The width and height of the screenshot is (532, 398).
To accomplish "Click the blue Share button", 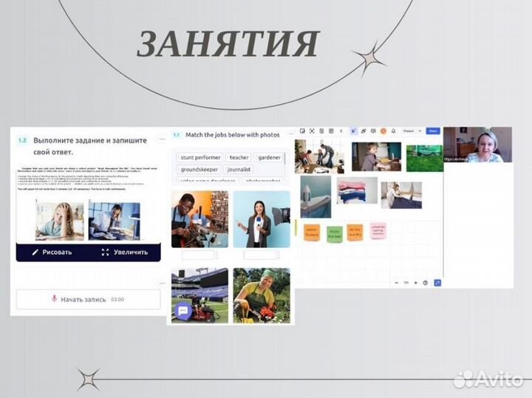I will pos(433,131).
